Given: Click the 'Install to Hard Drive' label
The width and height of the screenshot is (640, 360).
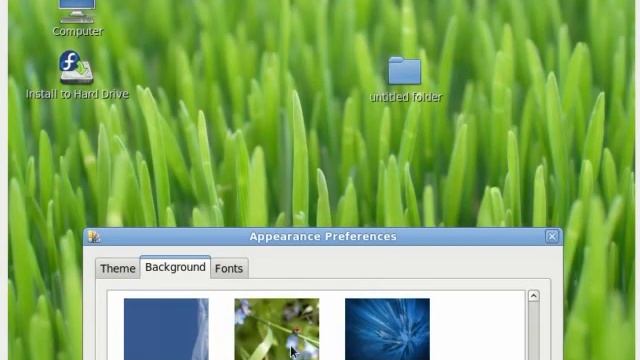Looking at the screenshot, I should pos(77,94).
